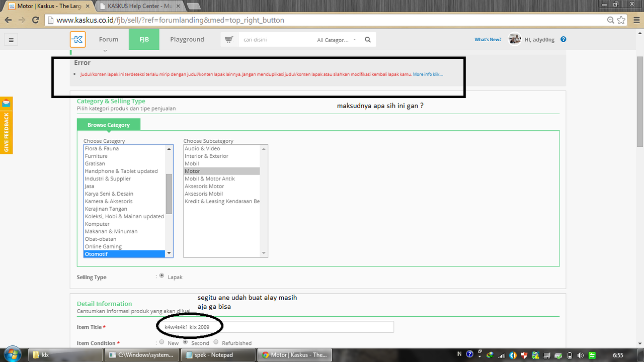This screenshot has height=362, width=644.
Task: Open the Forum section
Action: coord(109,39)
